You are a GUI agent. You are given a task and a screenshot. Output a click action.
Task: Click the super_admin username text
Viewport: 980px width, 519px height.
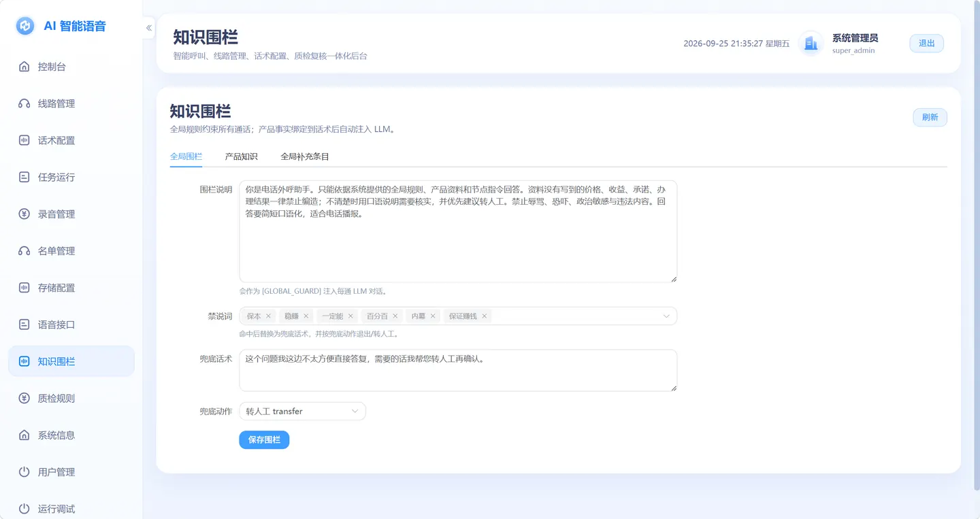(x=853, y=50)
